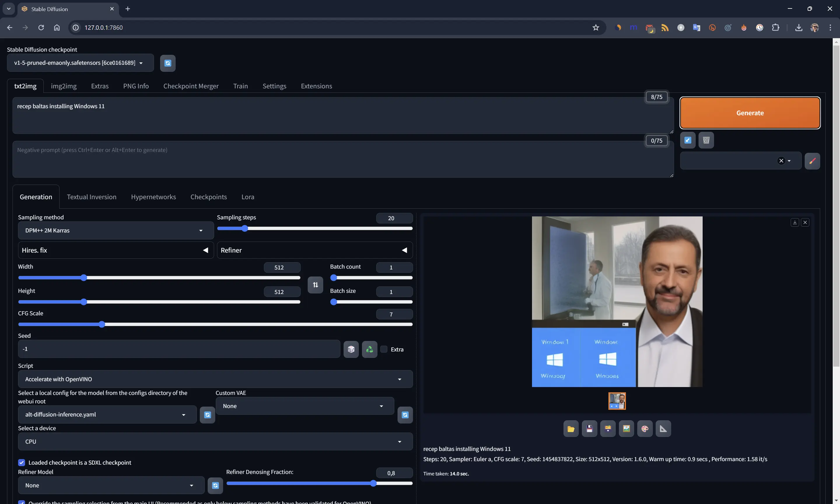Click into the prompt text box
840x504 pixels.
point(343,116)
